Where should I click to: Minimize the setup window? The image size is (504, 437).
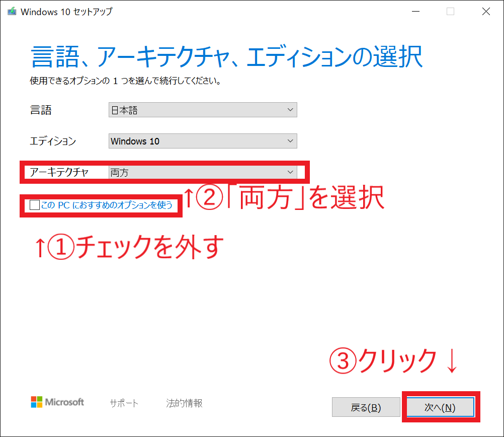click(415, 12)
